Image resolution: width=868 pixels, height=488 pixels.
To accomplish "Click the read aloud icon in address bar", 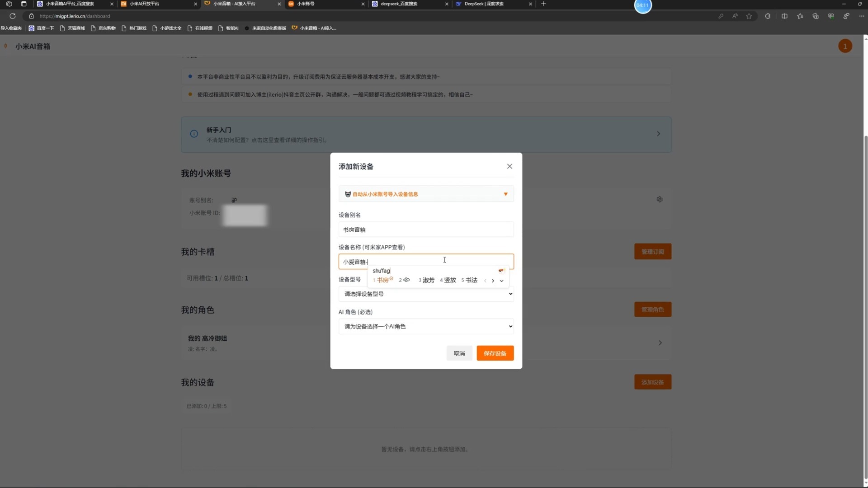I will pyautogui.click(x=735, y=16).
